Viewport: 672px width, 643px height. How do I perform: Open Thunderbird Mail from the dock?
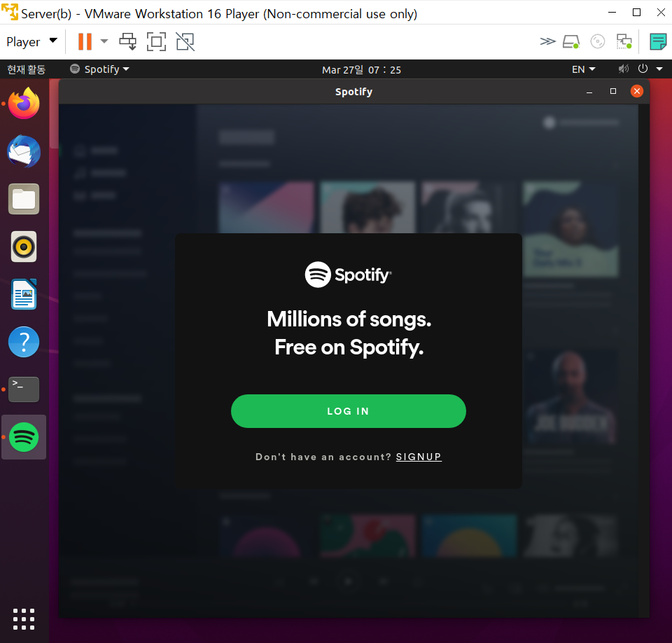click(x=24, y=151)
